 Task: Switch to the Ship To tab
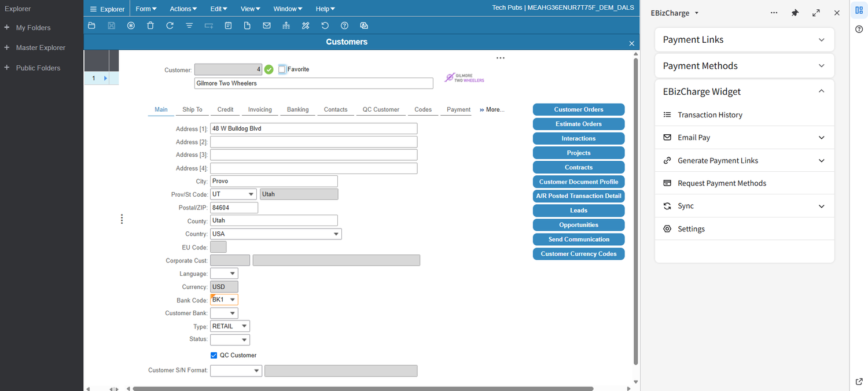(x=193, y=109)
